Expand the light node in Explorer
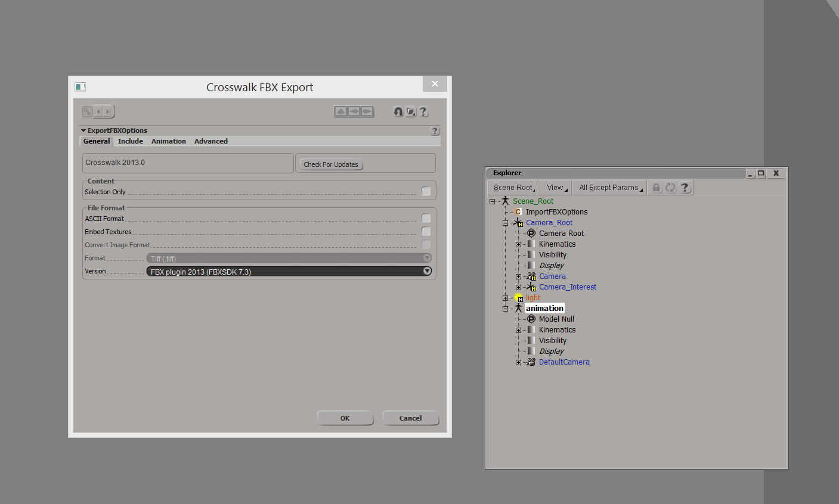Image resolution: width=839 pixels, height=504 pixels. (506, 298)
